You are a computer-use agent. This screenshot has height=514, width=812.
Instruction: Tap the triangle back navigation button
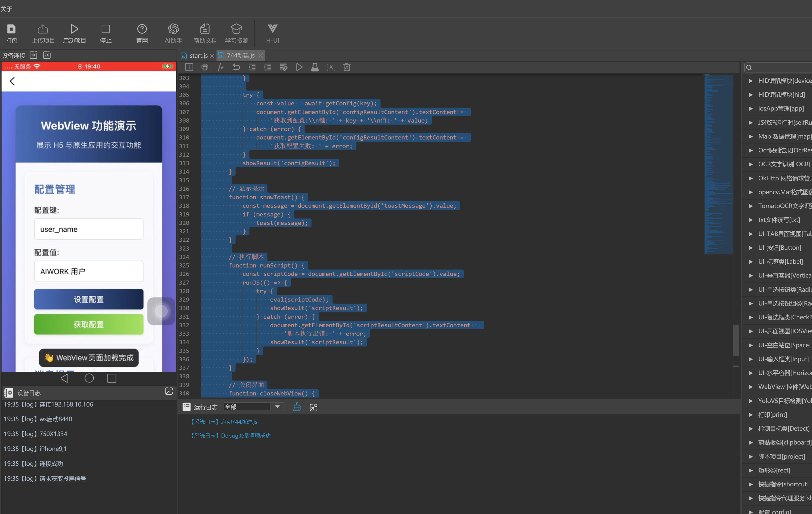pyautogui.click(x=64, y=378)
